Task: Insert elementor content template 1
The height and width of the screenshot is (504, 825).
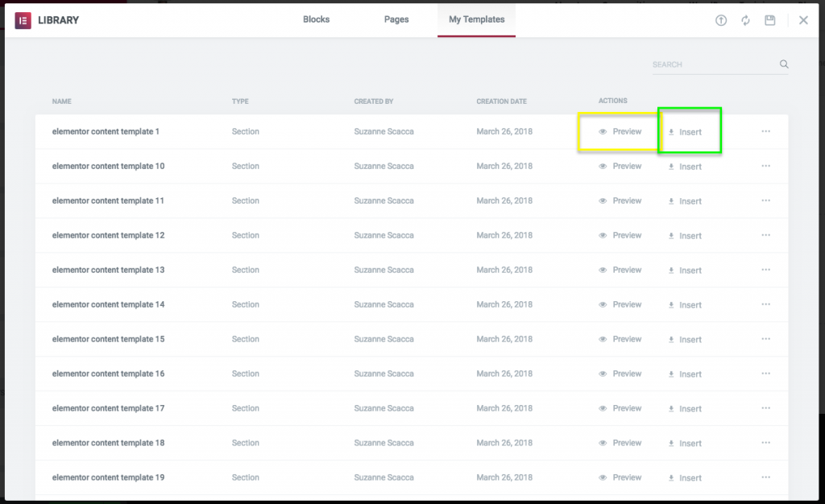Action: (686, 132)
